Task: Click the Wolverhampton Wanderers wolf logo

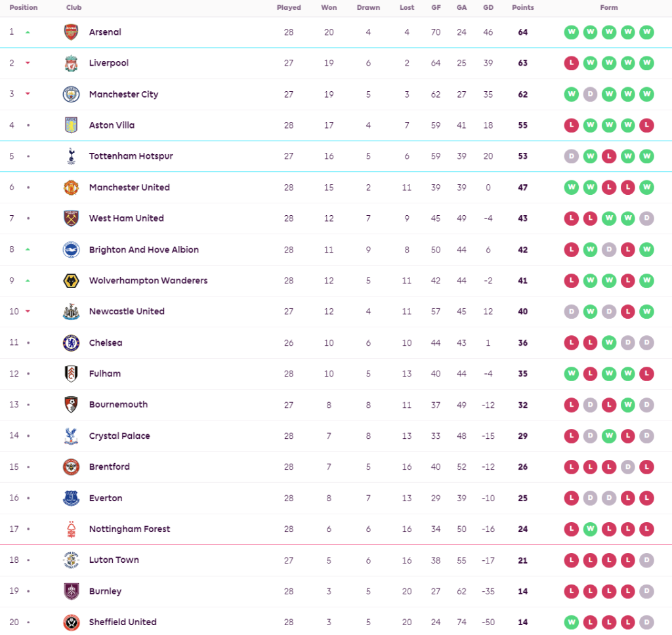Action: click(71, 281)
